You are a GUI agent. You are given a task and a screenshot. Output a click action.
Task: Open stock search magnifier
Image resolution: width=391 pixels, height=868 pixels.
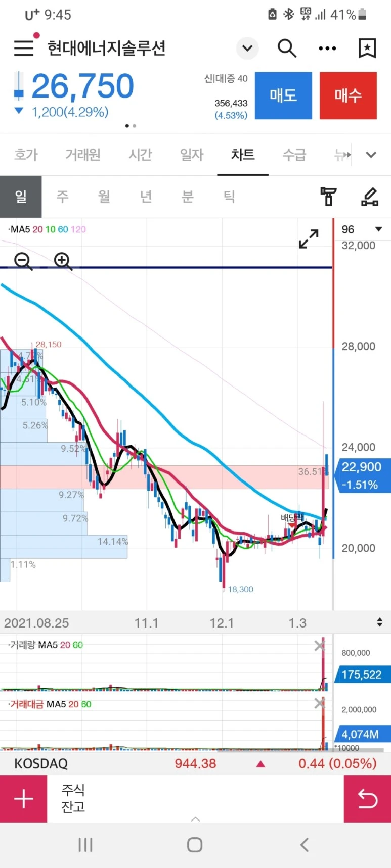click(287, 49)
